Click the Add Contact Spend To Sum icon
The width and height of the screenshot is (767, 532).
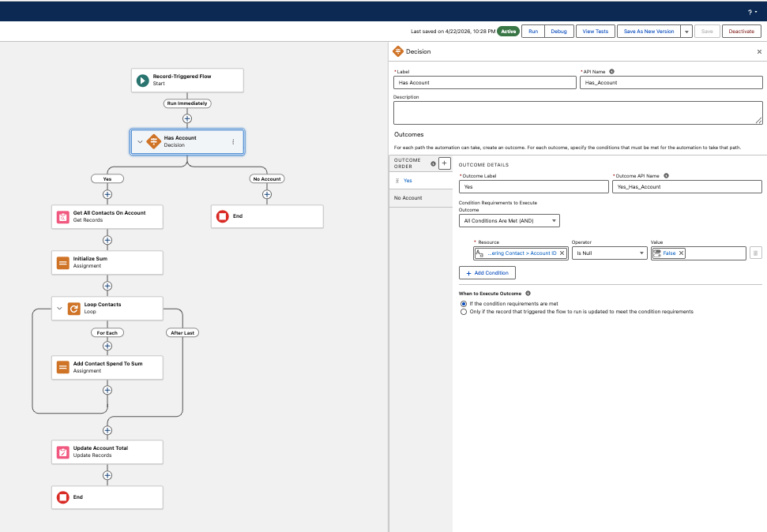point(63,367)
